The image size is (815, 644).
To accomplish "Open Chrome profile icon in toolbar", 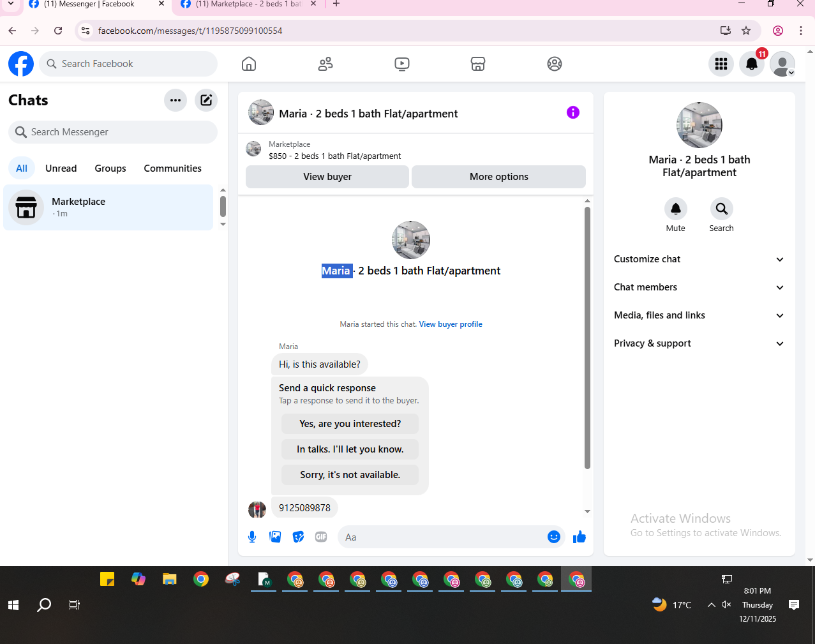I will pyautogui.click(x=778, y=31).
